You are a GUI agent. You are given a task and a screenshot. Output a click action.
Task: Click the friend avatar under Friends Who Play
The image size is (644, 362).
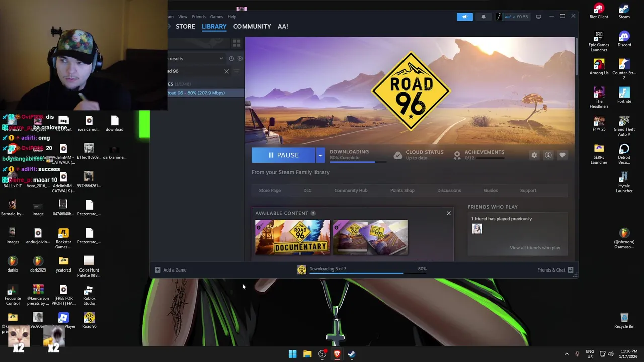pyautogui.click(x=477, y=229)
